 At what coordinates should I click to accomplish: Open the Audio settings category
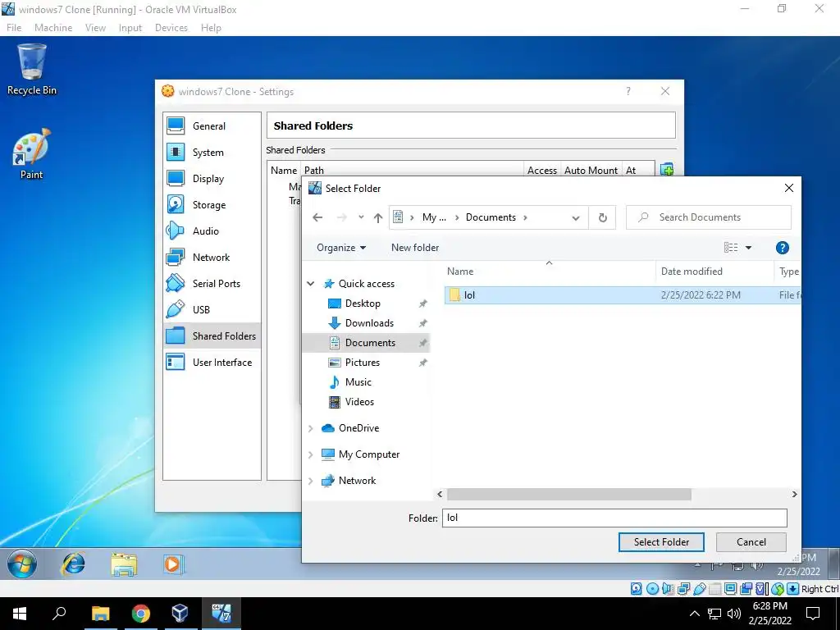point(212,231)
